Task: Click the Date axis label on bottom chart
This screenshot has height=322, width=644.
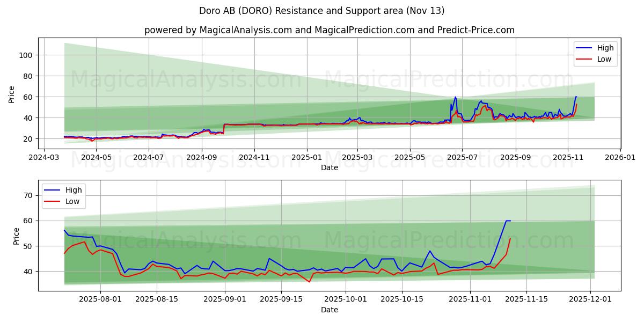Action: click(330, 310)
